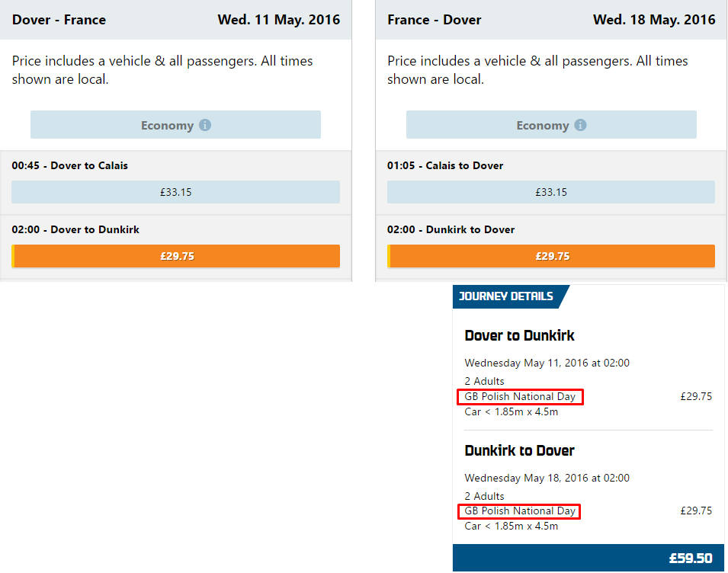Select the return Economy fare header
The width and height of the screenshot is (728, 573).
pos(551,125)
